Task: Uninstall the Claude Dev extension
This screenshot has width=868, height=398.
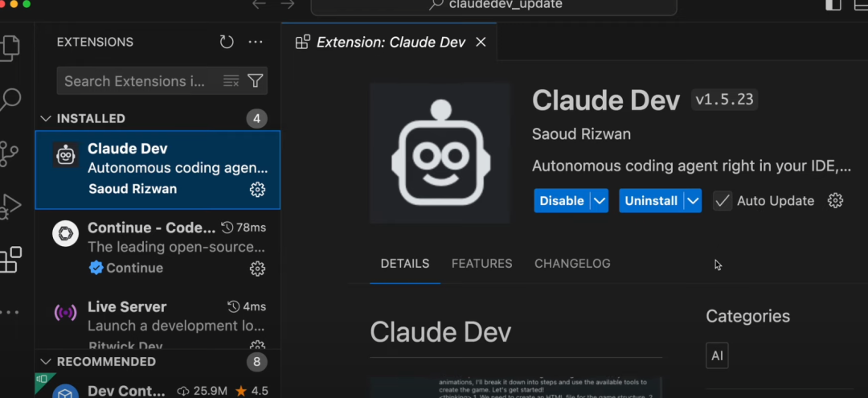Action: click(x=651, y=201)
